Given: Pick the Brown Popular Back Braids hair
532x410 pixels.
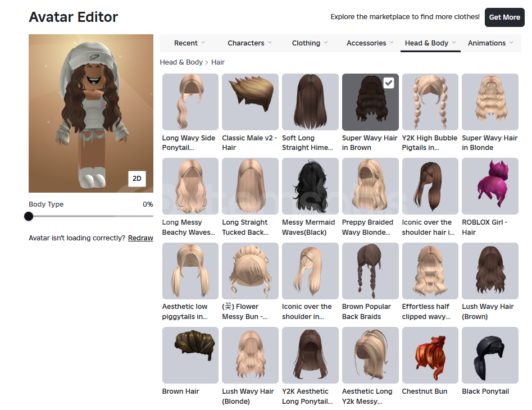Looking at the screenshot, I should pos(370,271).
